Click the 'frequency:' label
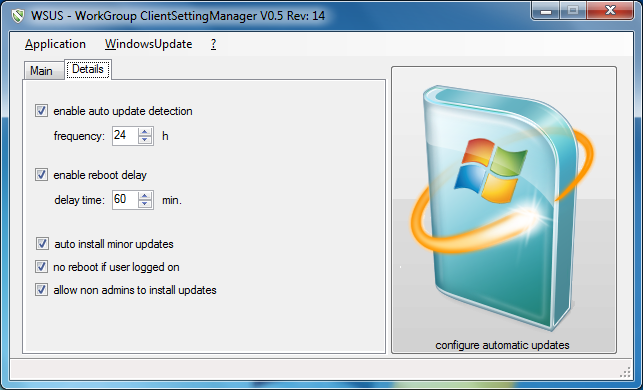The image size is (643, 390). pyautogui.click(x=79, y=136)
